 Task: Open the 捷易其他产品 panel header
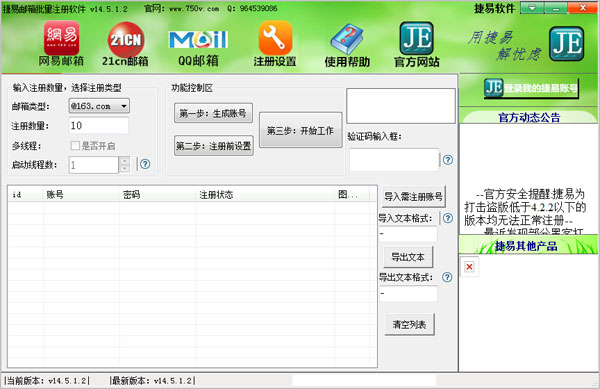[x=528, y=245]
